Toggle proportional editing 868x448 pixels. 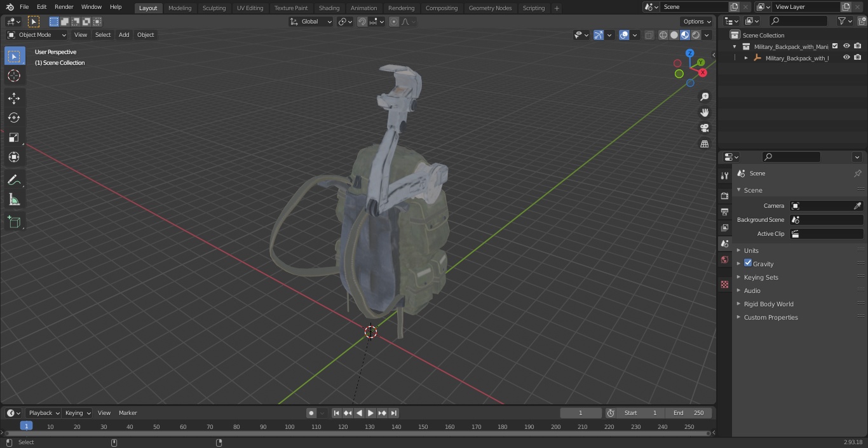coord(394,22)
